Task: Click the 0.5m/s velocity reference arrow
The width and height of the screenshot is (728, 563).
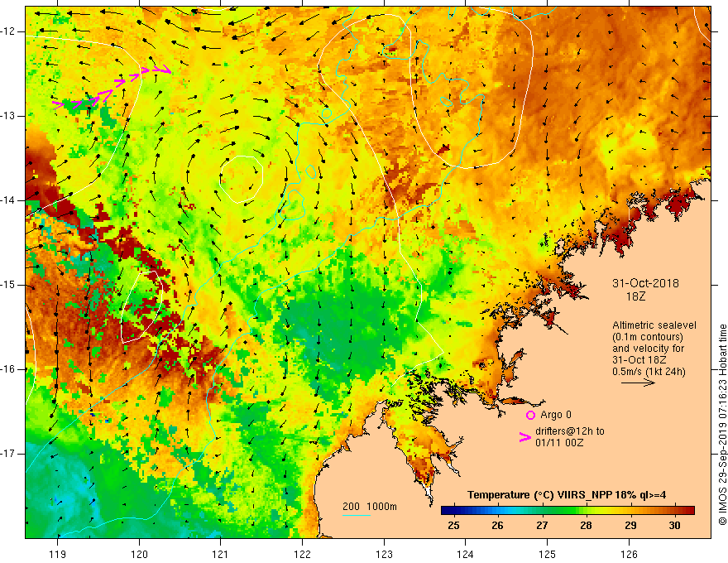Action: [x=638, y=383]
